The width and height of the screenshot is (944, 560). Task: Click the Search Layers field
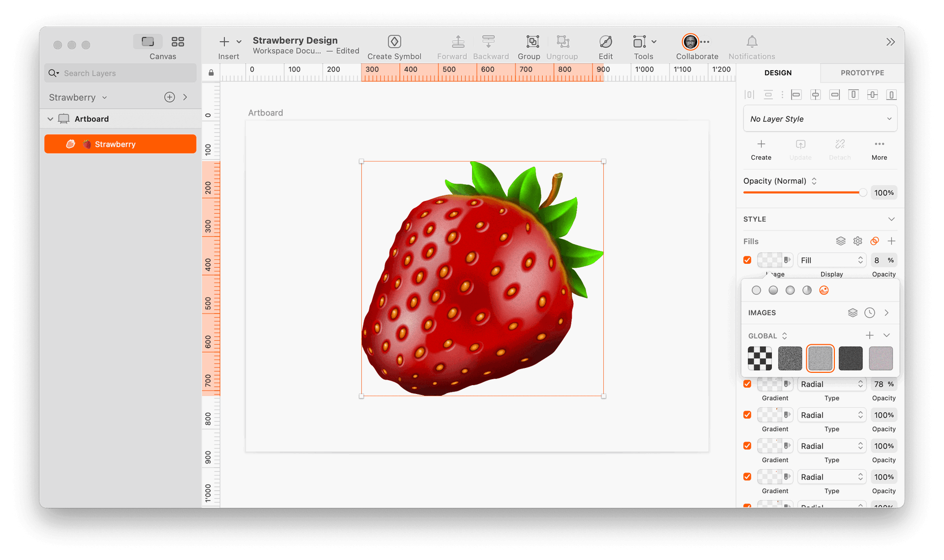tap(120, 73)
